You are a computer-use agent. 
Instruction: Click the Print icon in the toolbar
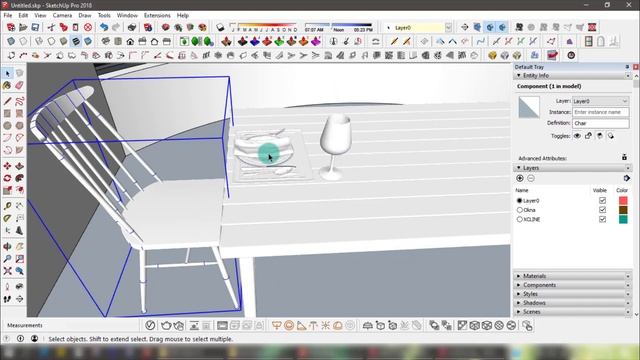(132, 27)
